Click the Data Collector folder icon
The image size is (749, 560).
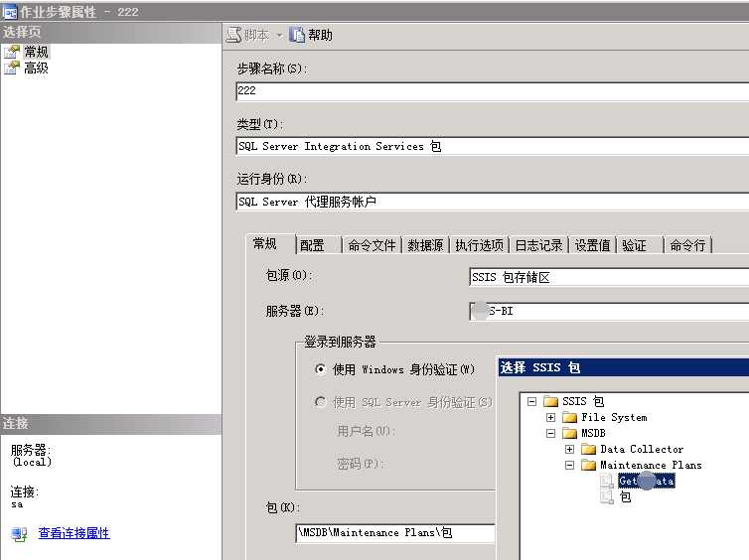click(x=588, y=449)
